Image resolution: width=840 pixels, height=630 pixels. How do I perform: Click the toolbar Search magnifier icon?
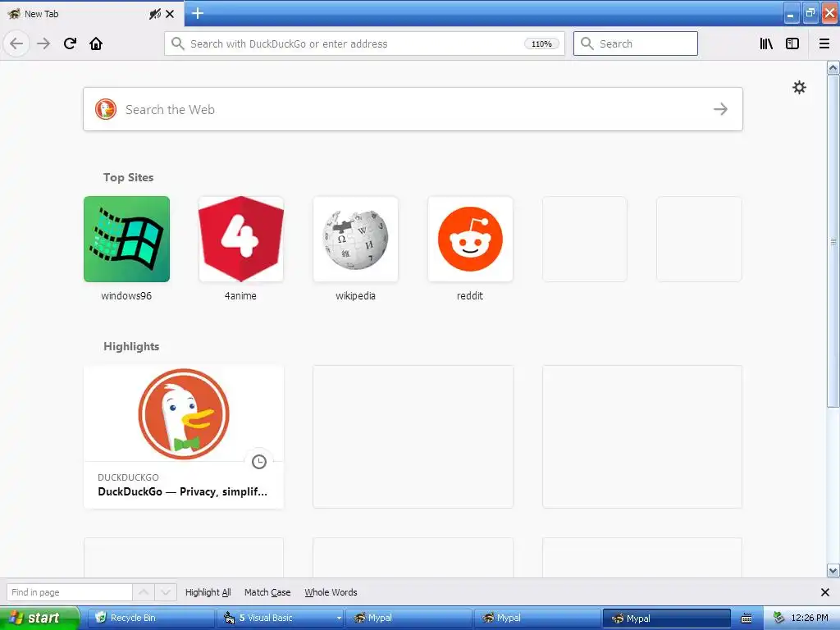coord(587,43)
